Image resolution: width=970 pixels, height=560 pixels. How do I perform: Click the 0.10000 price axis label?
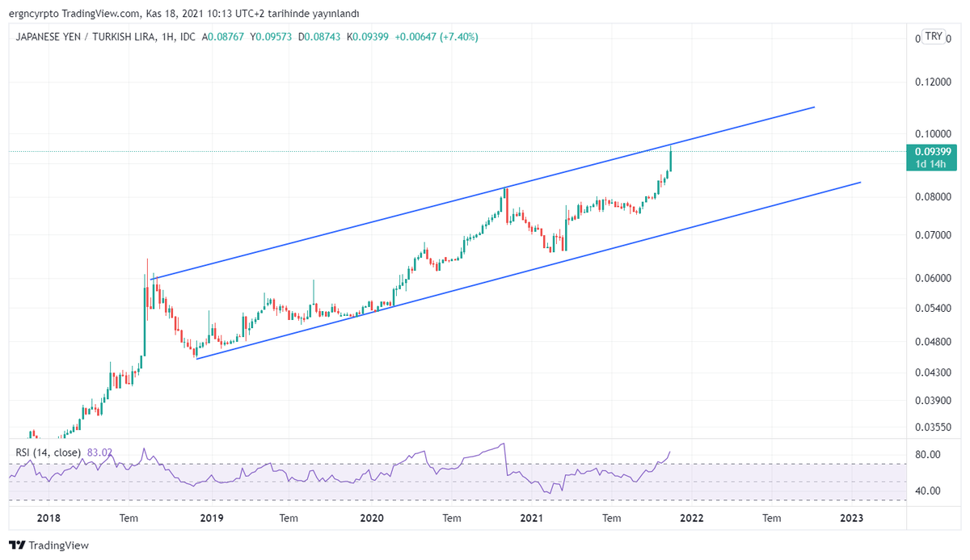(x=932, y=133)
